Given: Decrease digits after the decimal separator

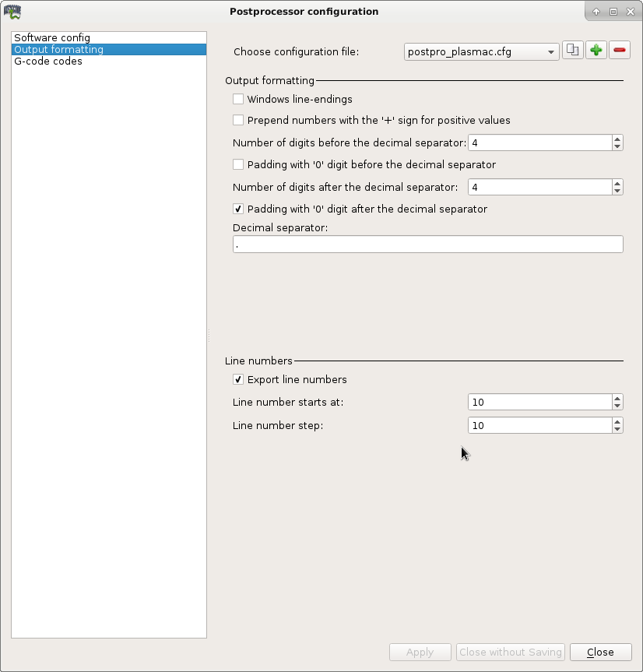Looking at the screenshot, I should [x=617, y=191].
